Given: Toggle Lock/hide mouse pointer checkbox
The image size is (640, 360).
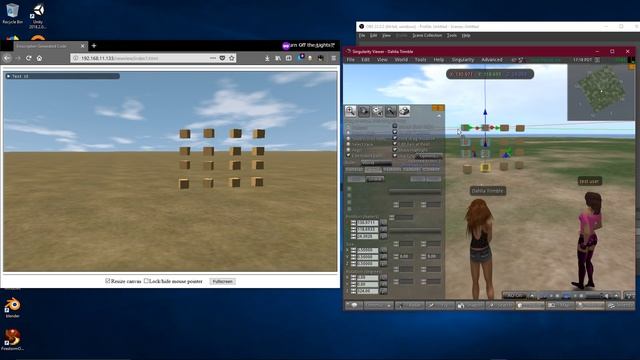Looking at the screenshot, I should pos(146,281).
